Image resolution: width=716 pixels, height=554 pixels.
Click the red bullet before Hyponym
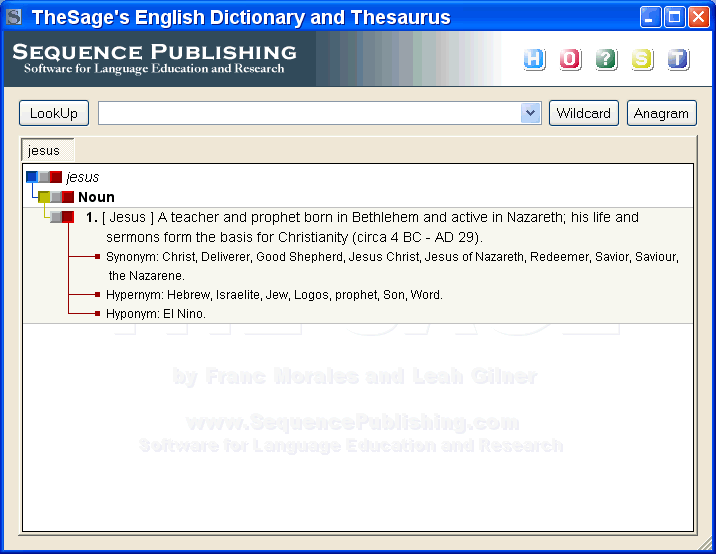(x=97, y=314)
